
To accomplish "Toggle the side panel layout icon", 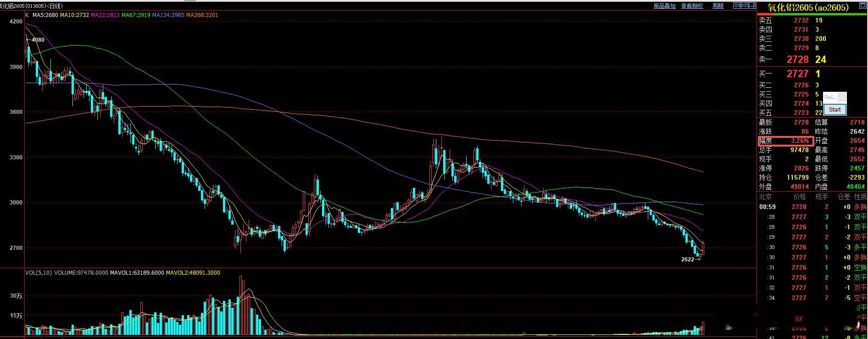I will (752, 6).
